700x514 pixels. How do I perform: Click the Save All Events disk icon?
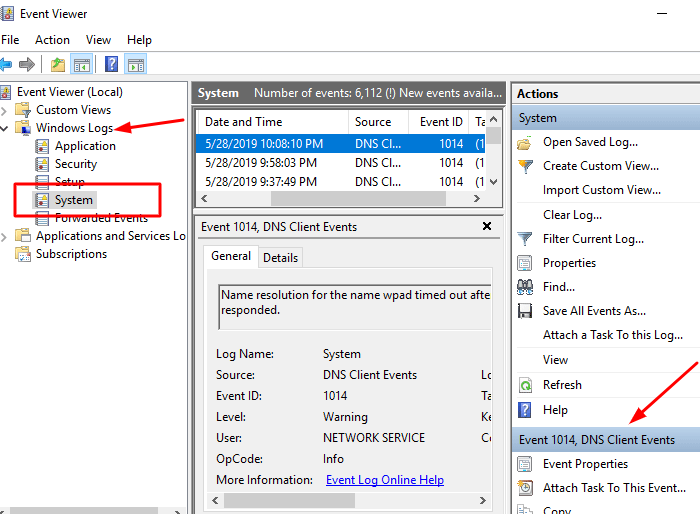(525, 311)
